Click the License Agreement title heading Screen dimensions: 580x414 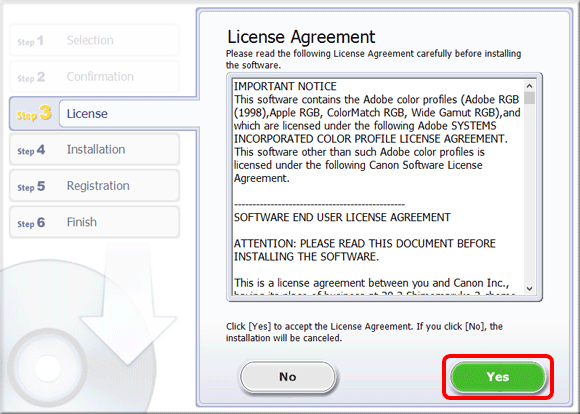[301, 37]
